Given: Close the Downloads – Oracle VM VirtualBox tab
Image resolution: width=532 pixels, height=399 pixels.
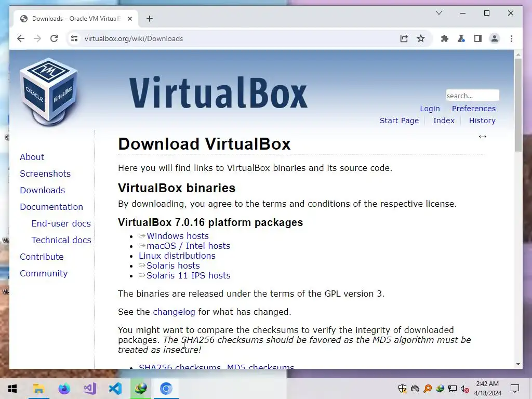Looking at the screenshot, I should 129,19.
